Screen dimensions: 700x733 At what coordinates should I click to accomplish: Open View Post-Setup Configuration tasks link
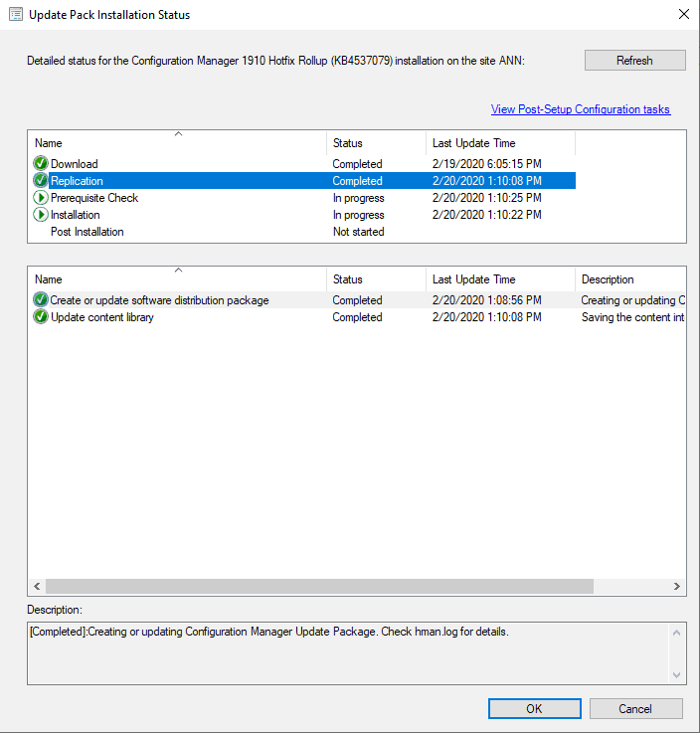coord(581,109)
